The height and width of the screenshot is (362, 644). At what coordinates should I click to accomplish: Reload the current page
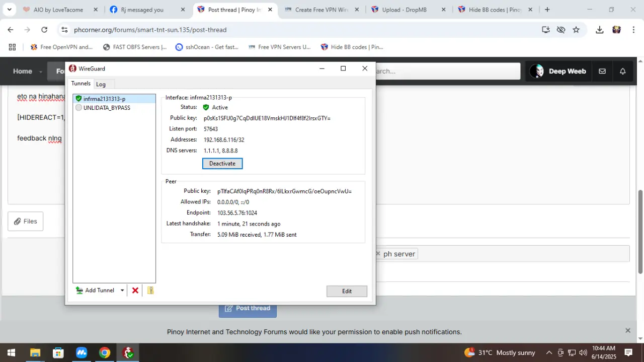click(44, 30)
